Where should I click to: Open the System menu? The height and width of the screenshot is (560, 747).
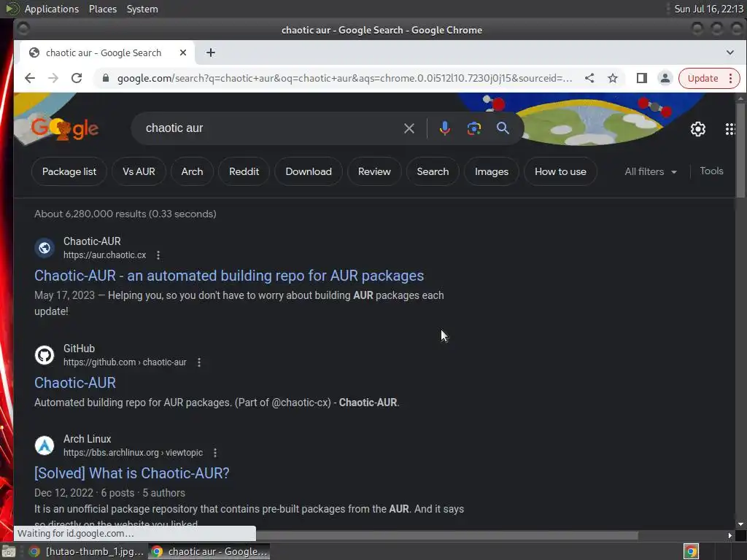142,9
